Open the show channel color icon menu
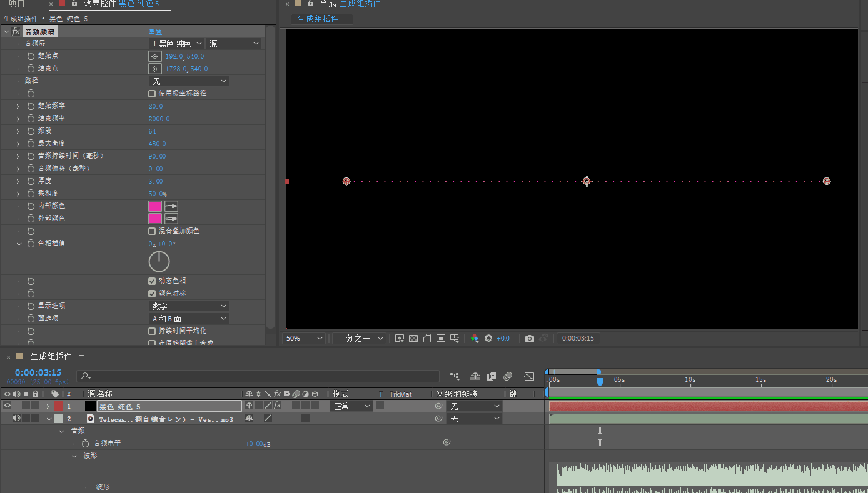Image resolution: width=868 pixels, height=493 pixels. (475, 338)
